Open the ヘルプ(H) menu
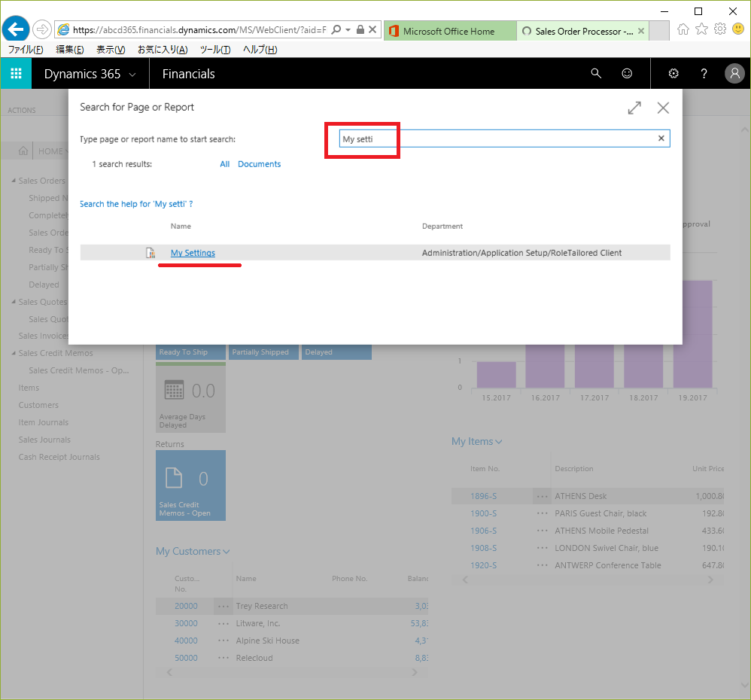Viewport: 751px width, 700px height. [260, 50]
